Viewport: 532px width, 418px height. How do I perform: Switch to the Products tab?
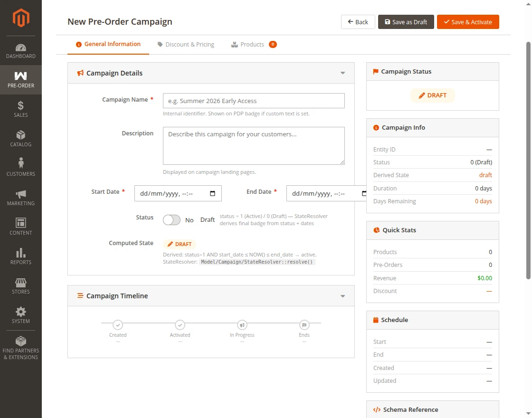(254, 45)
